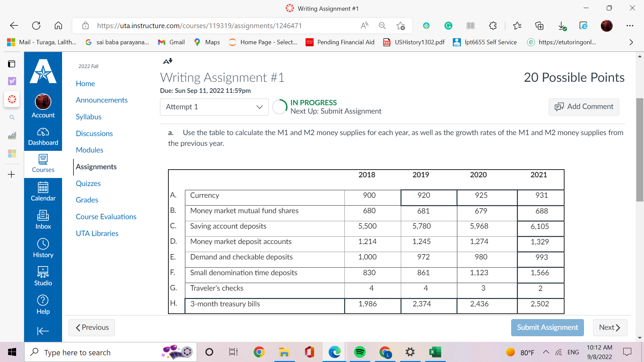Open the Grammarly extension in the browser toolbar
Image resolution: width=644 pixels, height=362 pixels.
tap(448, 25)
